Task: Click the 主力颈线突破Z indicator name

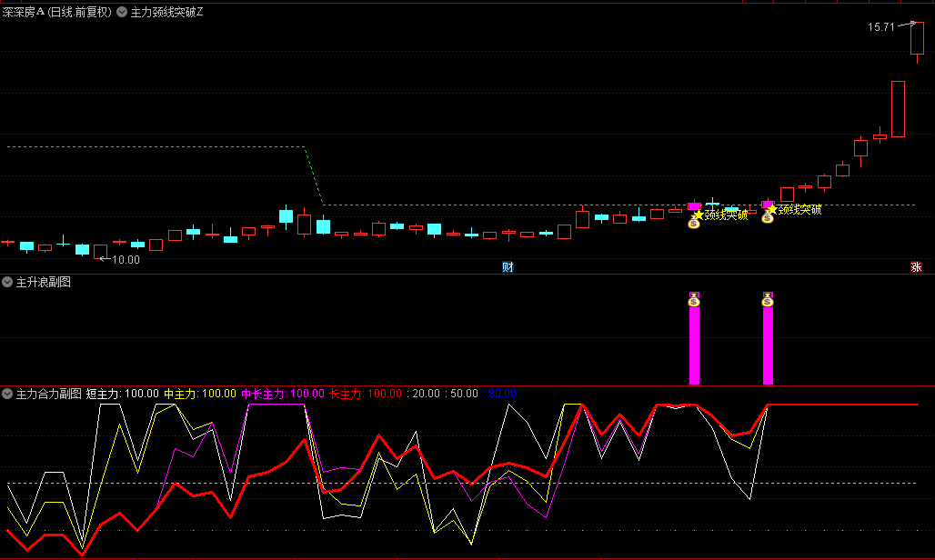Action: tap(166, 12)
